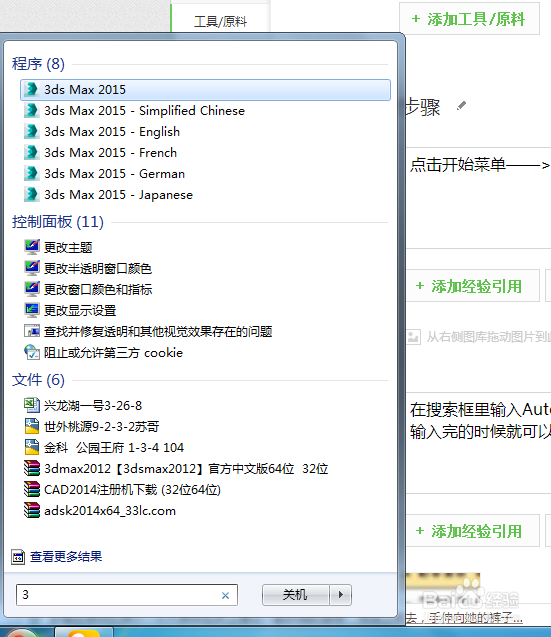This screenshot has height=637, width=551.
Task: Click the taskbar application button beside Start
Action: tap(84, 633)
